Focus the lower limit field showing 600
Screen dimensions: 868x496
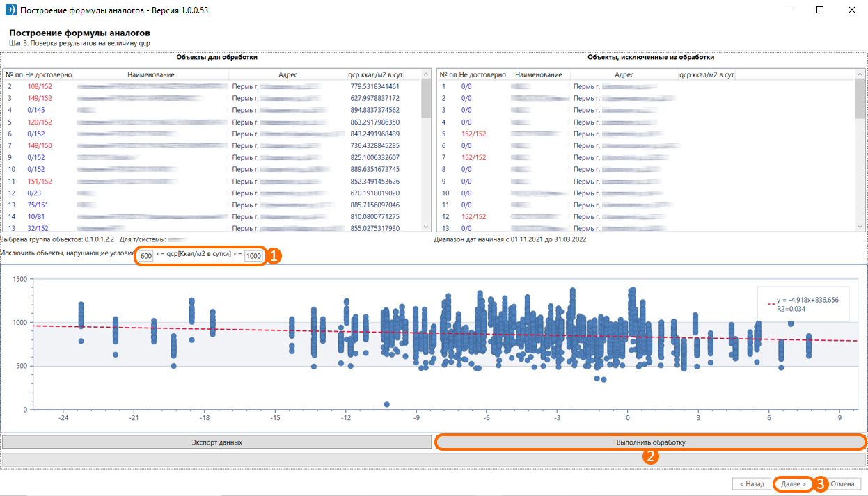[146, 256]
